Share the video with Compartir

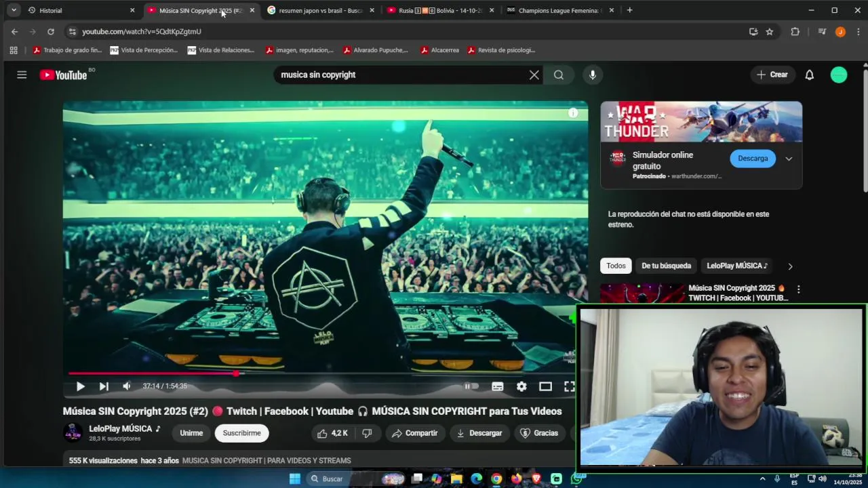tap(415, 433)
